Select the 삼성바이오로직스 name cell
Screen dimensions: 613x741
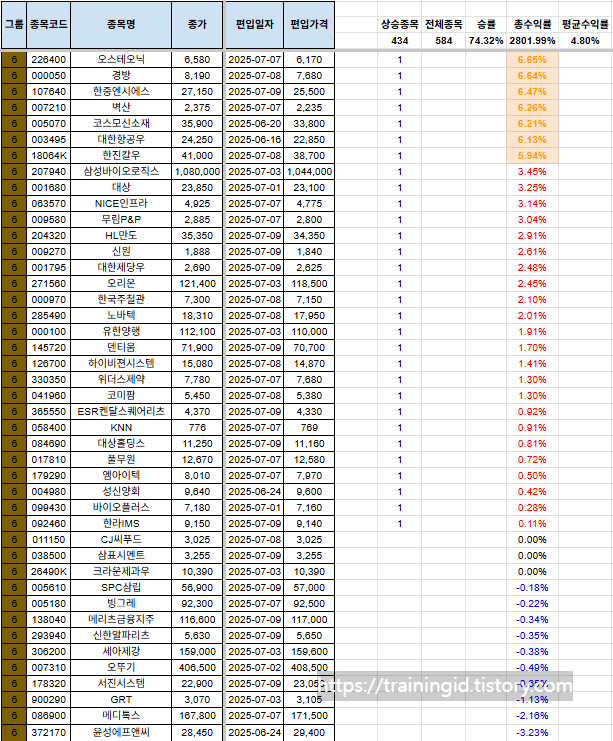[121, 172]
